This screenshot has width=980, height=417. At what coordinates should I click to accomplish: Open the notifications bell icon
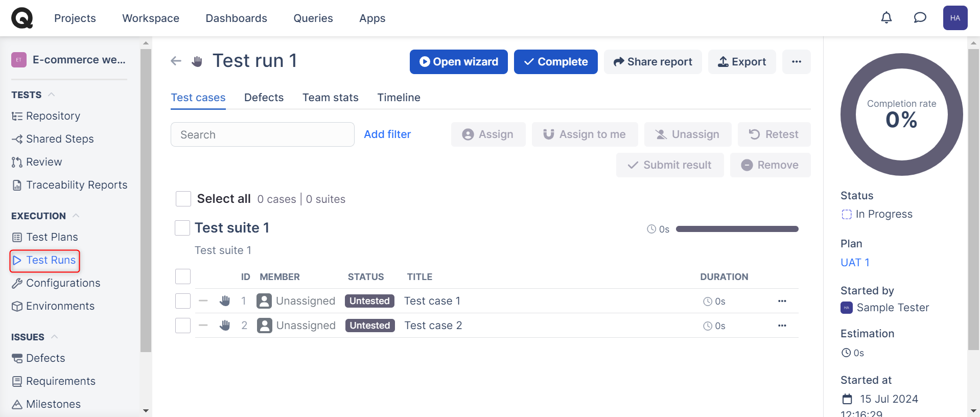(886, 18)
